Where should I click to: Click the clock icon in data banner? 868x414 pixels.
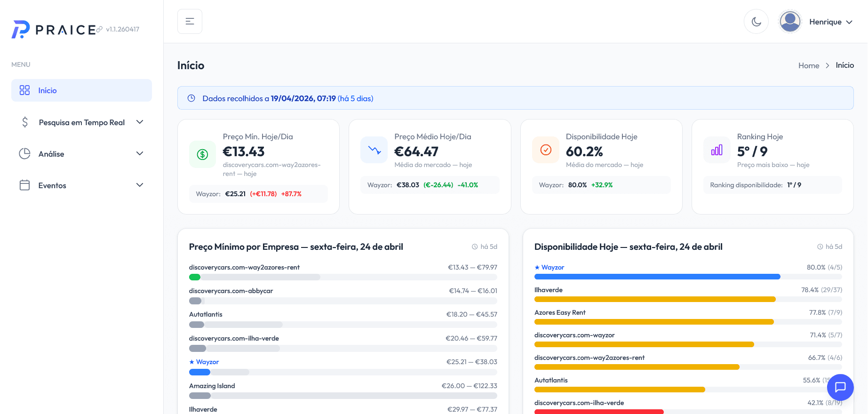[x=191, y=98]
